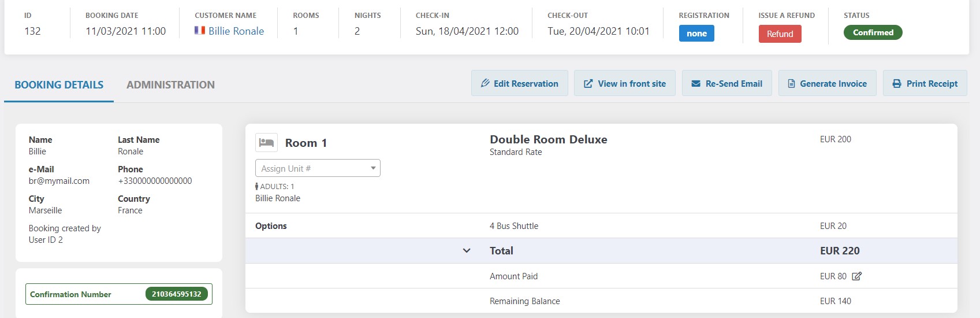Click the Re-Send Email button
The image size is (980, 318).
(x=726, y=83)
